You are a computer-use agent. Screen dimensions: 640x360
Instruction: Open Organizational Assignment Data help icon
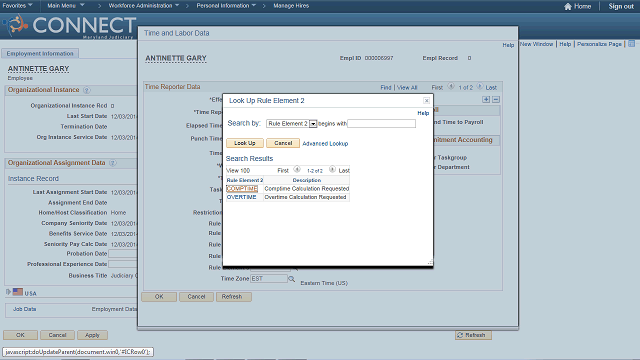[113, 163]
